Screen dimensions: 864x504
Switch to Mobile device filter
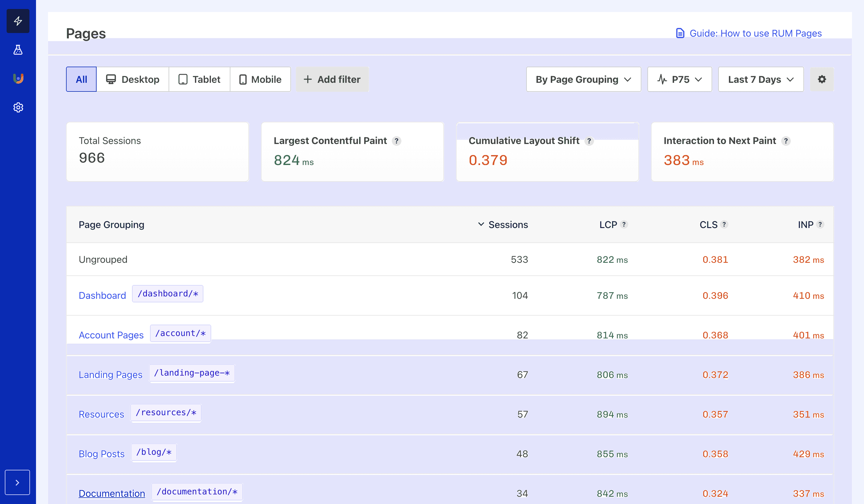coord(260,79)
